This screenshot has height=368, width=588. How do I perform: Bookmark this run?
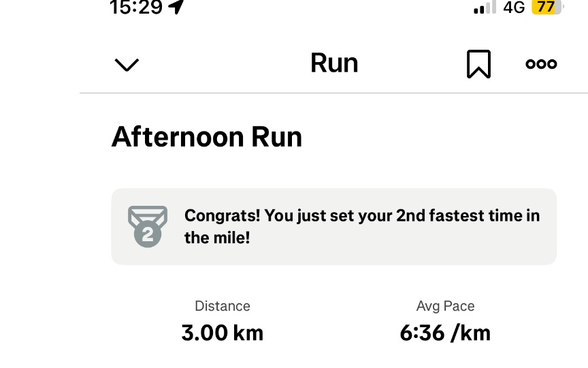tap(478, 64)
